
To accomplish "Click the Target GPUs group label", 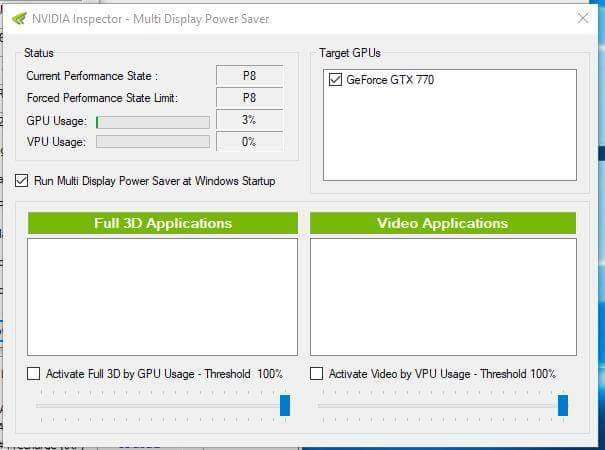I will click(350, 53).
